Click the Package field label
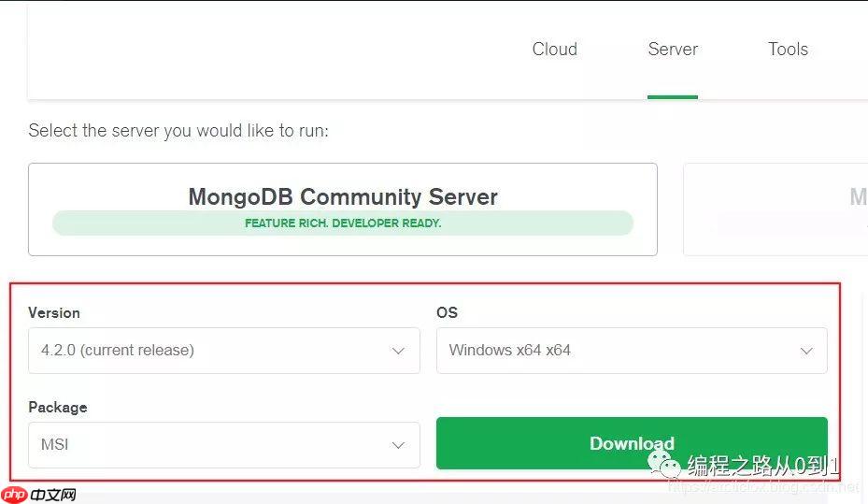 [58, 407]
